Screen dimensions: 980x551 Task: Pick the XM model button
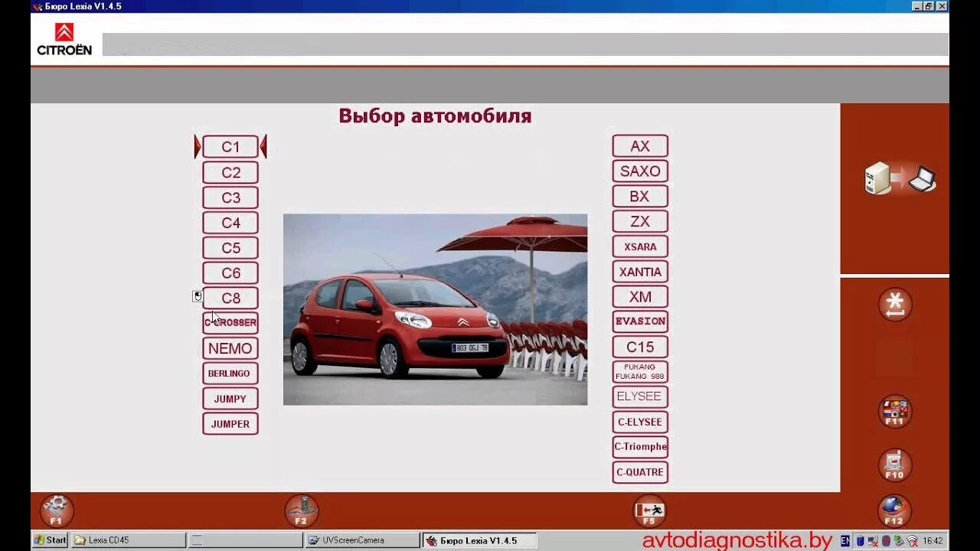pos(640,297)
